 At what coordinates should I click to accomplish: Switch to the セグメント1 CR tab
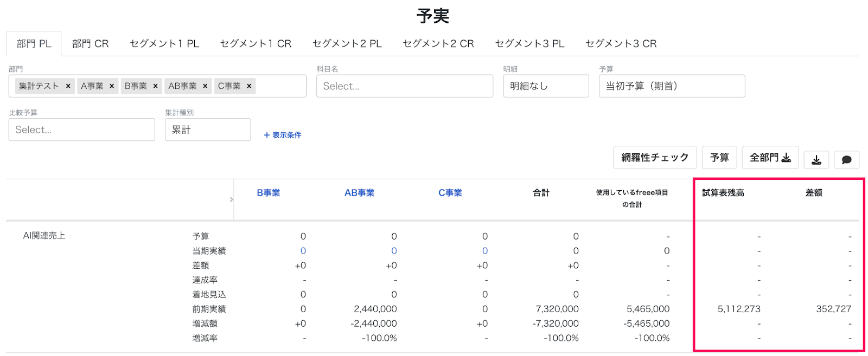pyautogui.click(x=256, y=44)
